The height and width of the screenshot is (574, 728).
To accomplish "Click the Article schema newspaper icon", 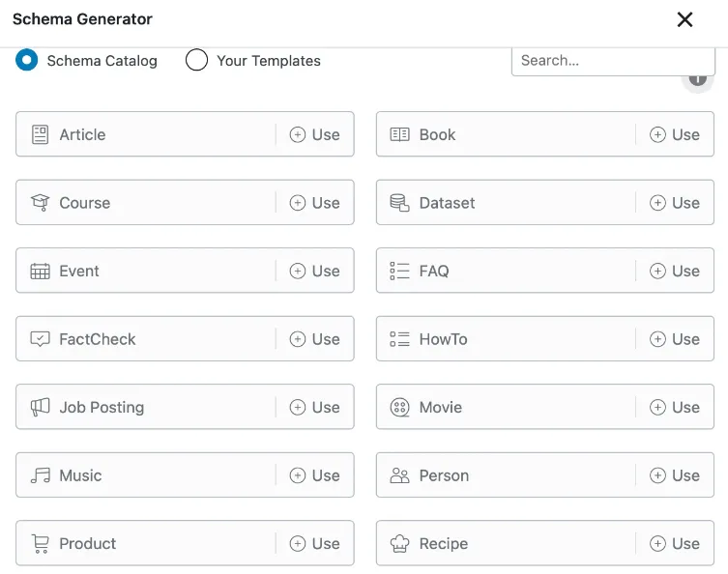I will 40,134.
